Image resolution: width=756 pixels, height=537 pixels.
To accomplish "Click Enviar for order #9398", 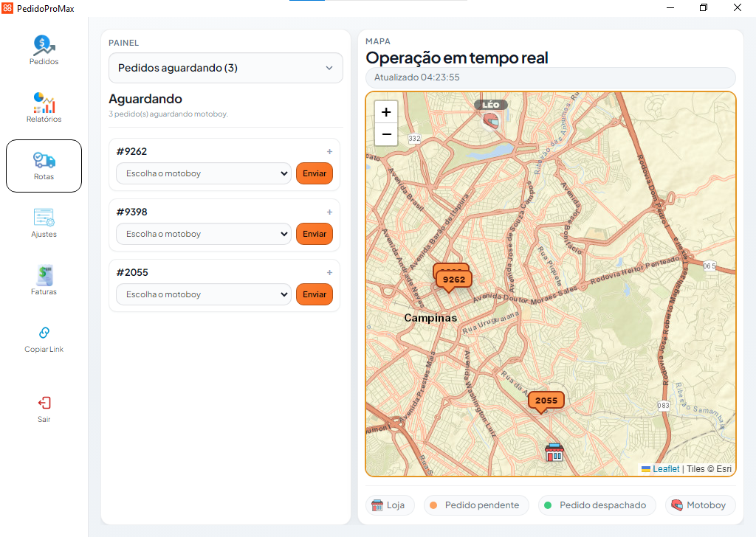I will [x=315, y=234].
